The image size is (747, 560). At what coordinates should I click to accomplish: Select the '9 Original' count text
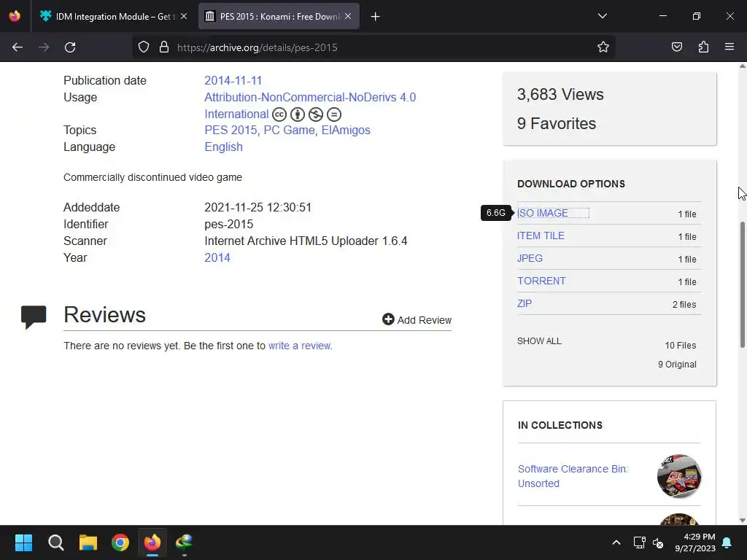pos(677,365)
